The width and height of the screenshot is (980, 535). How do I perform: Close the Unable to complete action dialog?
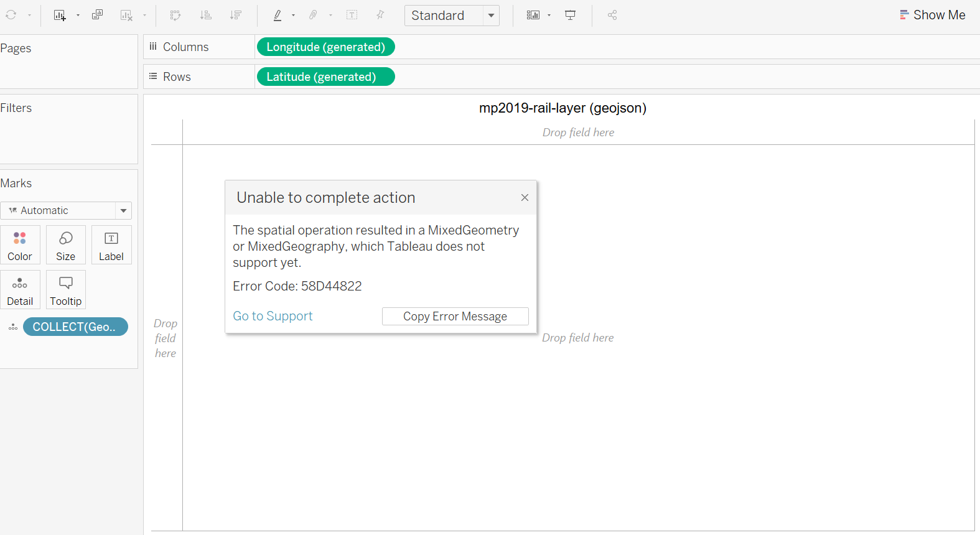[x=525, y=198]
